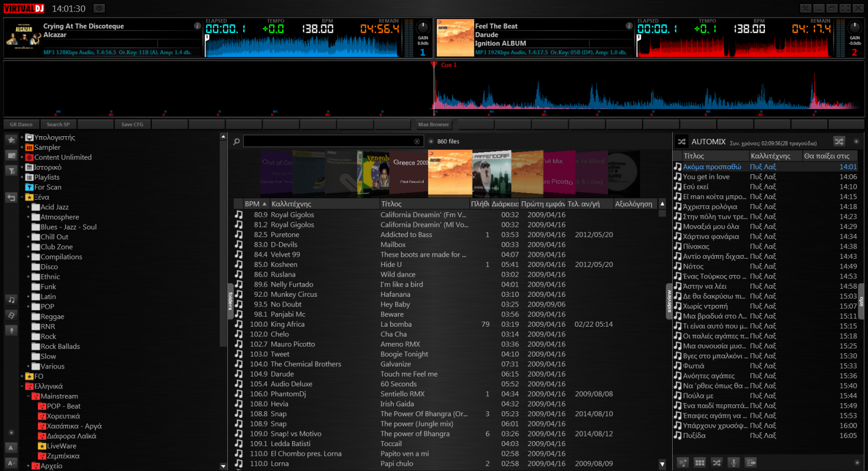
Task: Open deck 1 track info icon
Action: point(197,26)
